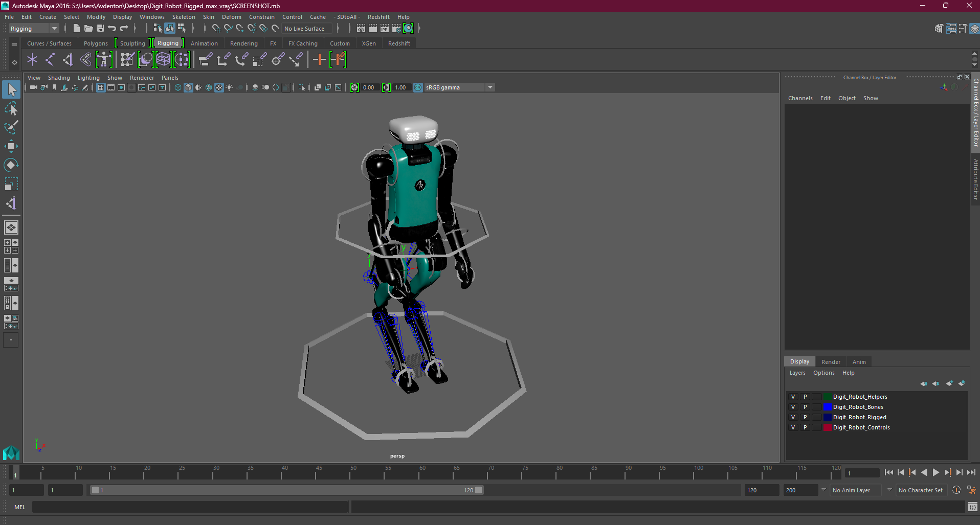Go to end of playback range
Viewport: 980px width, 525px height.
tap(971, 473)
